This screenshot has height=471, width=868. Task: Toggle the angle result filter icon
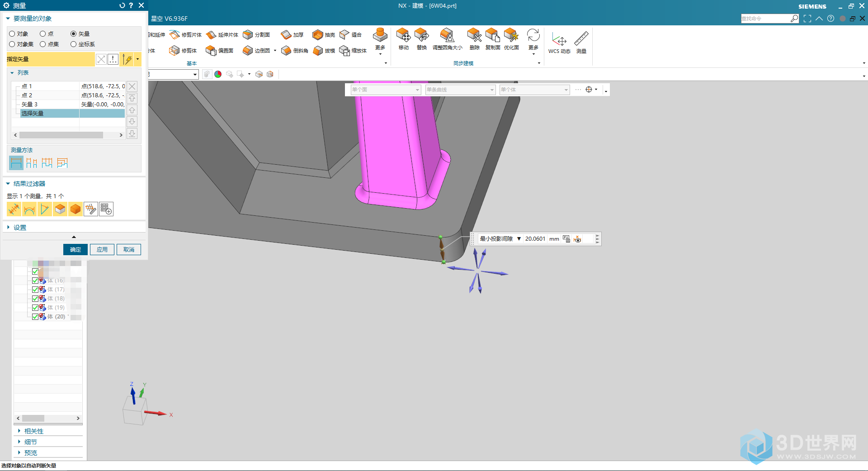click(45, 209)
